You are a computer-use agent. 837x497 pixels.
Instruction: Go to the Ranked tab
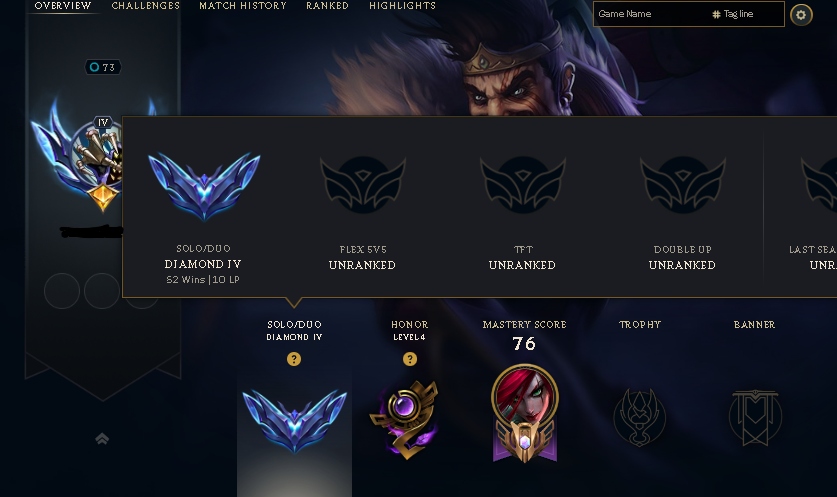327,6
